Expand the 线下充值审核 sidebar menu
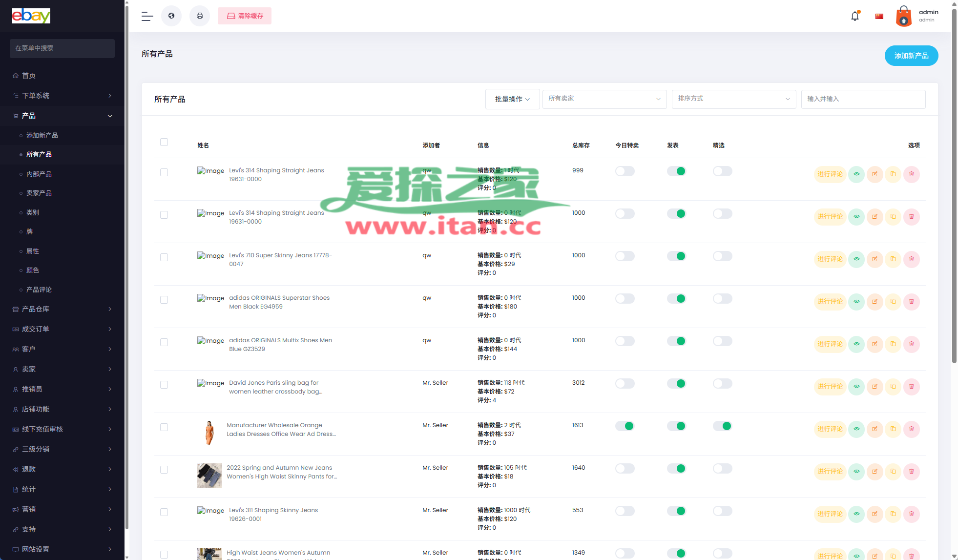 (62, 429)
